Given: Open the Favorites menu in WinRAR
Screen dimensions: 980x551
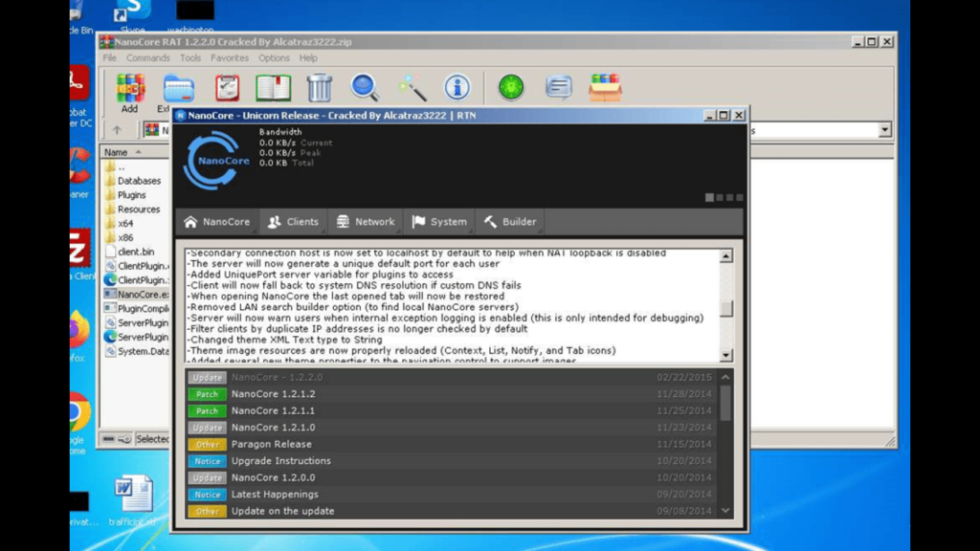Looking at the screenshot, I should pos(230,57).
